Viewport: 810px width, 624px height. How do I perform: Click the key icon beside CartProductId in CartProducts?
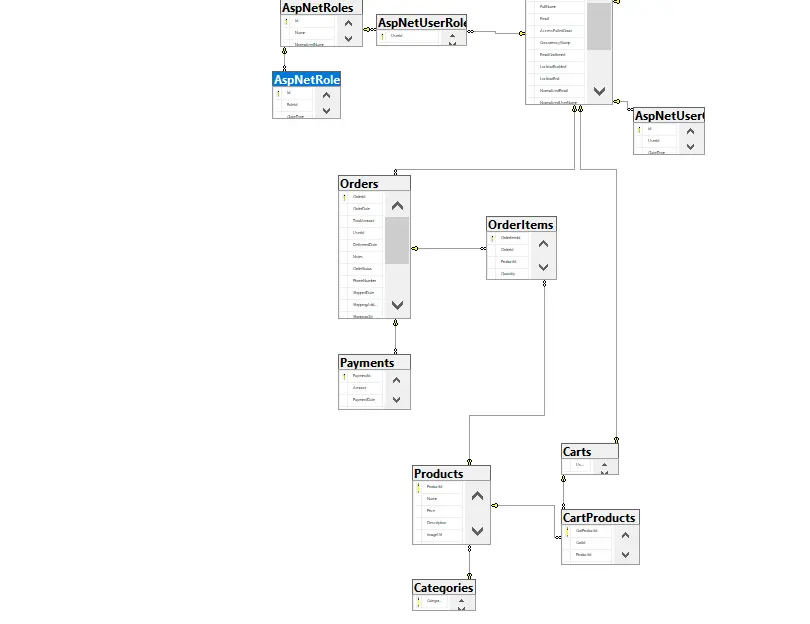tap(566, 530)
